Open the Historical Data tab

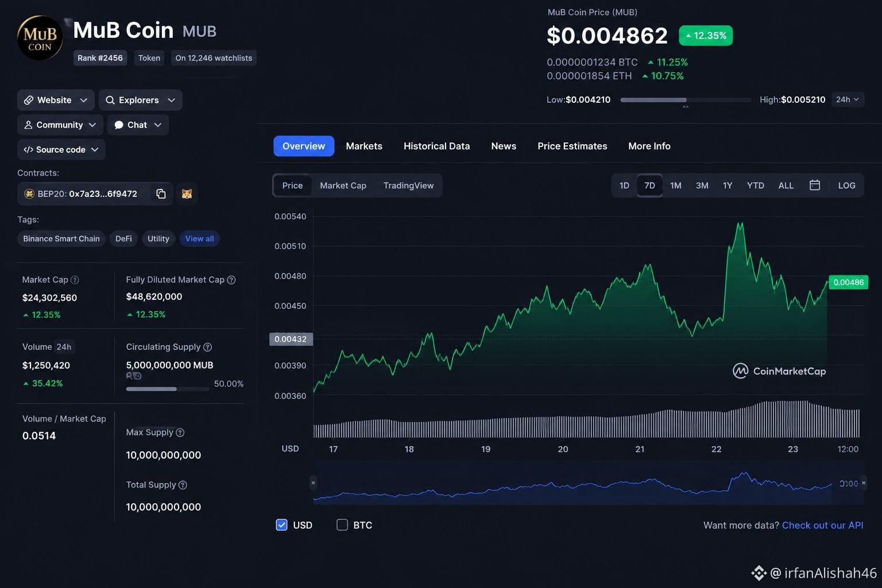click(436, 146)
